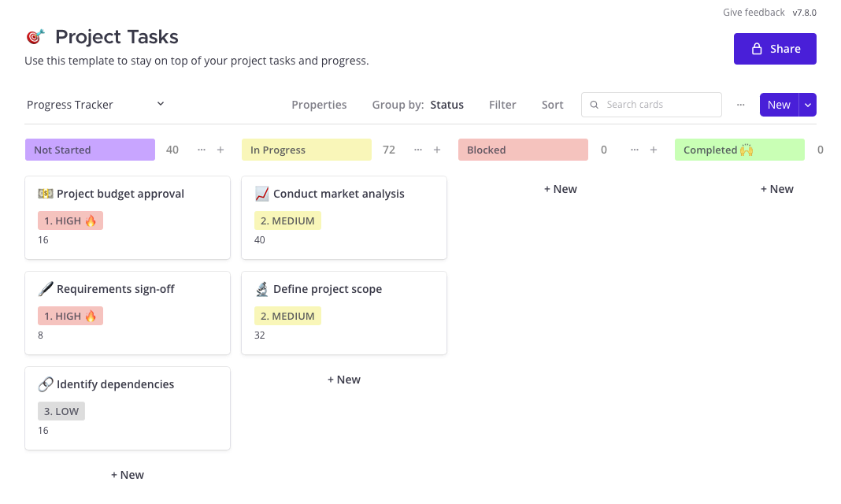Click the Blocked red column label
This screenshot has height=504, width=841.
coord(523,150)
